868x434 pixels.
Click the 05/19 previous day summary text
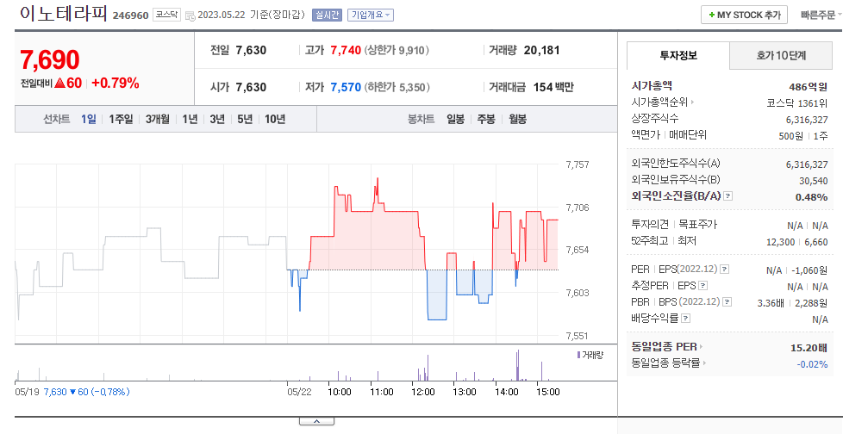72,392
